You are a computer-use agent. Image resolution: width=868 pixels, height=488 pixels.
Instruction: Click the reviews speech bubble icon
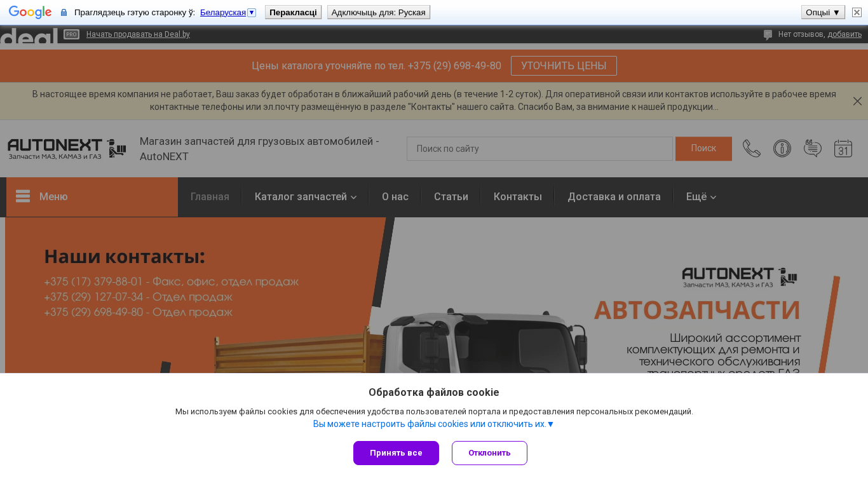point(768,34)
